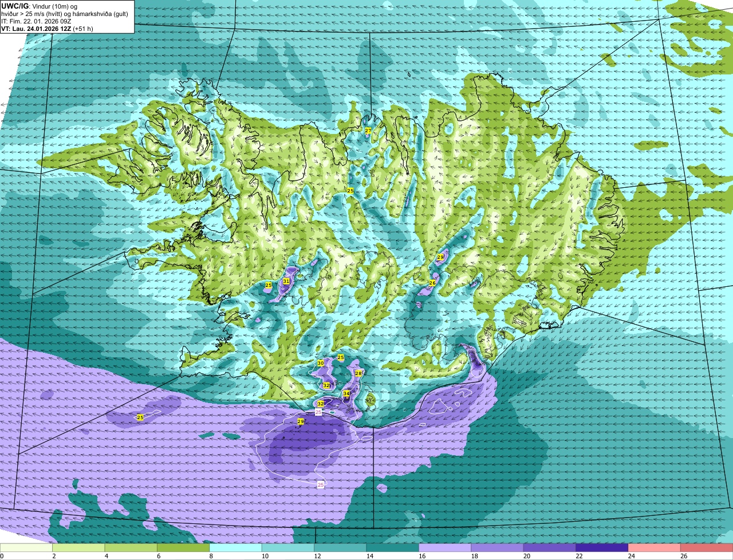The height and width of the screenshot is (560, 733).
Task: Click the yellow 30 gust label
Action: pos(321,363)
